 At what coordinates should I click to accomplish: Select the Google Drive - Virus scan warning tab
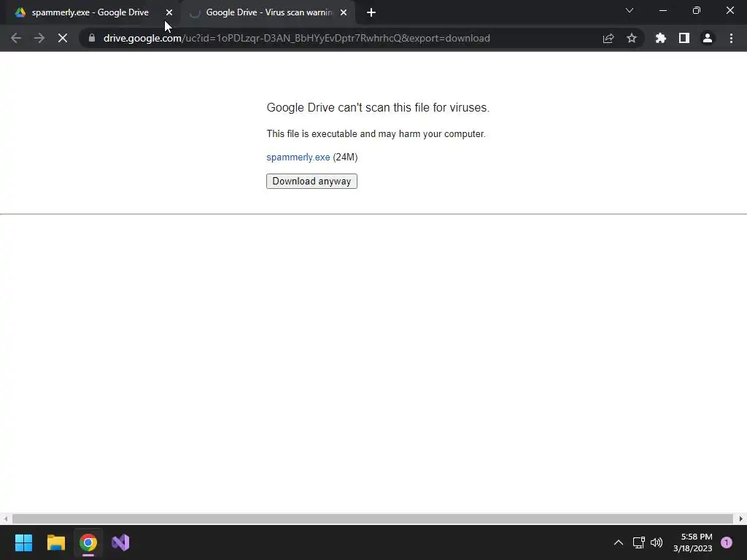(x=269, y=12)
